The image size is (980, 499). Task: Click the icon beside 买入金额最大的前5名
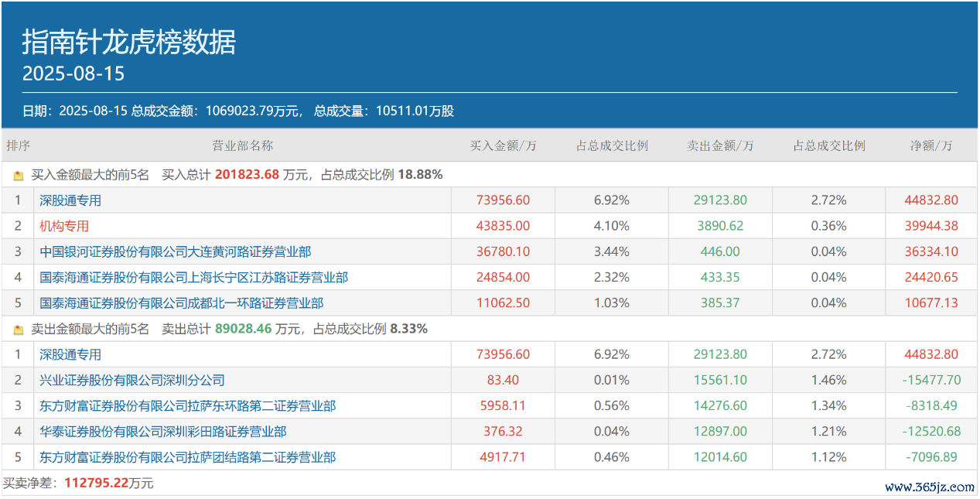click(19, 176)
